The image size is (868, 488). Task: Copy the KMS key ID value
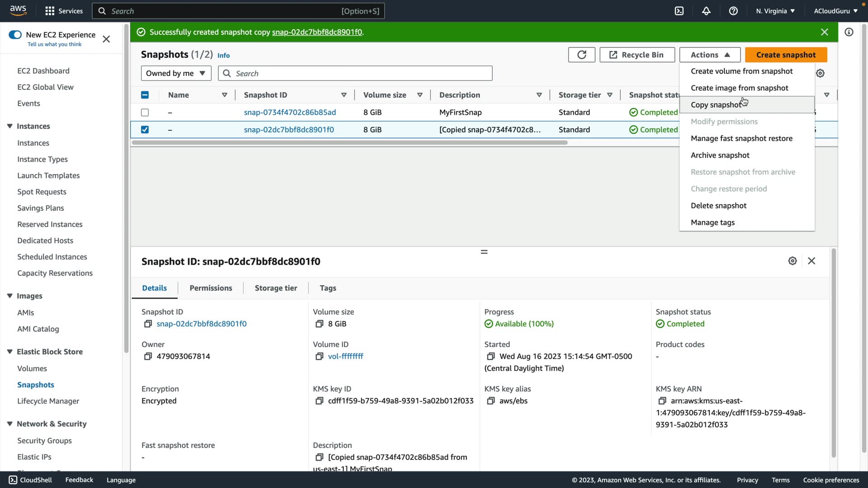click(x=319, y=401)
